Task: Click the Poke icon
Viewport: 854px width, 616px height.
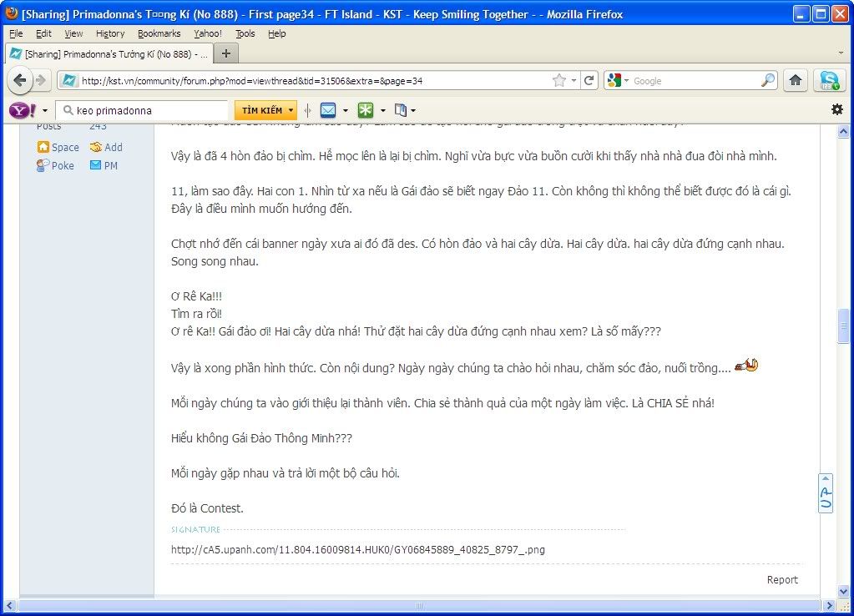Action: click(x=43, y=165)
